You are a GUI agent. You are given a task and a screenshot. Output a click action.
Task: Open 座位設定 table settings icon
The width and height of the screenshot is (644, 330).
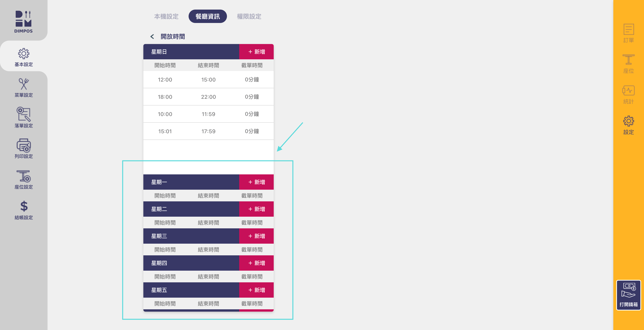(x=24, y=176)
